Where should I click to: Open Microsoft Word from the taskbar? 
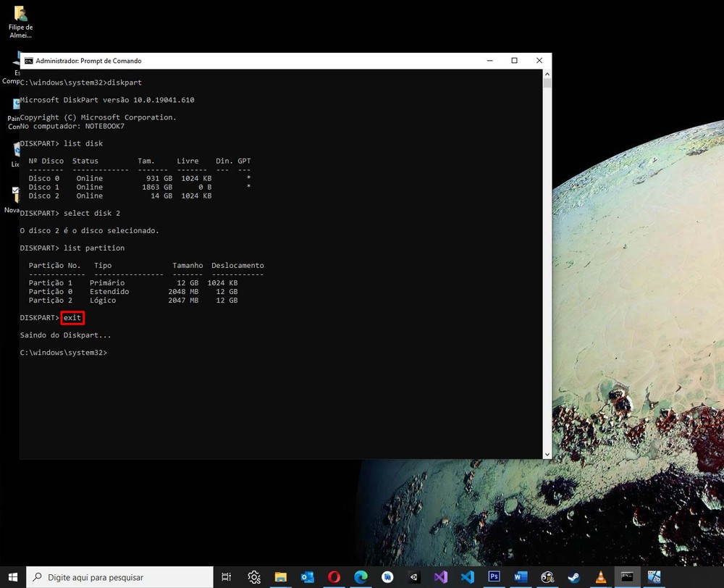[521, 577]
